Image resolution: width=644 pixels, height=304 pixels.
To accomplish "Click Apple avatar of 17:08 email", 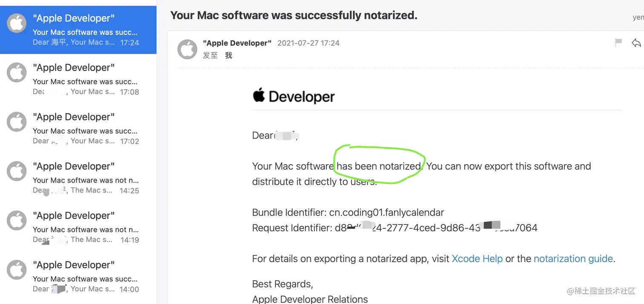I will (x=17, y=72).
